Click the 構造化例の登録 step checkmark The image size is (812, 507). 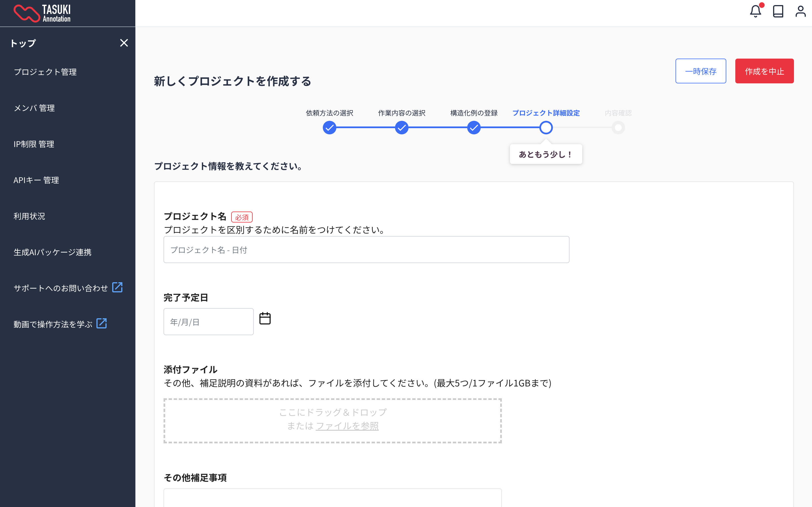coord(474,128)
